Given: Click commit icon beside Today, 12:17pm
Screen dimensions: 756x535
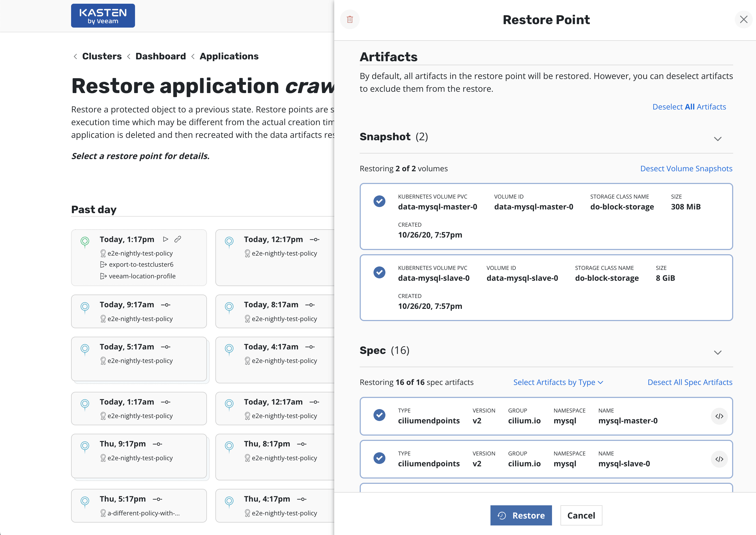Looking at the screenshot, I should (314, 239).
